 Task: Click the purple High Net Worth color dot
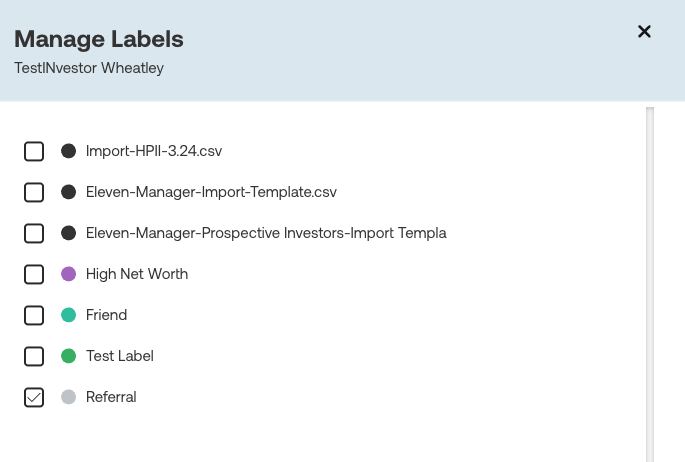[x=69, y=274]
